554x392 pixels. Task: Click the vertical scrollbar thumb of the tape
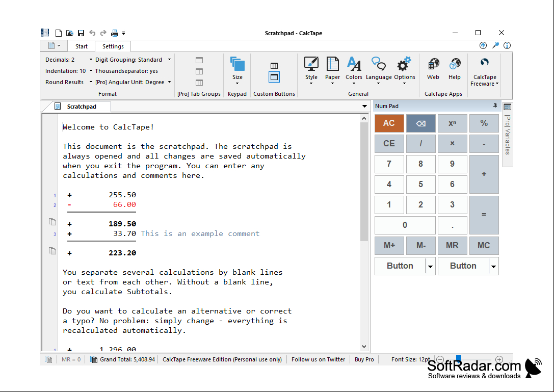[364, 181]
